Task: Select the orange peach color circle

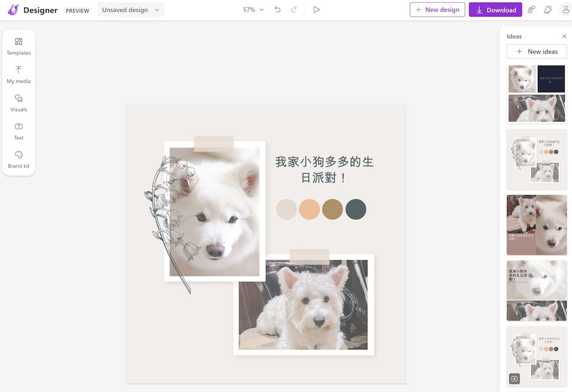Action: pyautogui.click(x=309, y=209)
